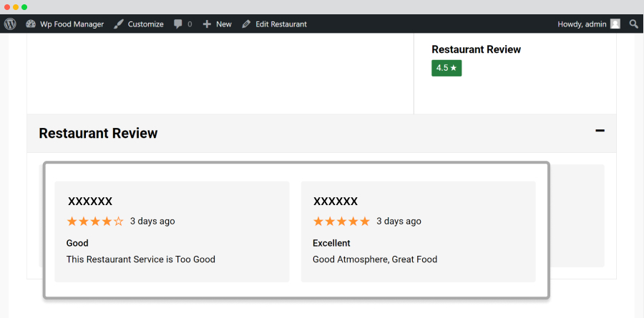Open the admin bar search icon
Screen dimensions: 644x318
pyautogui.click(x=634, y=24)
